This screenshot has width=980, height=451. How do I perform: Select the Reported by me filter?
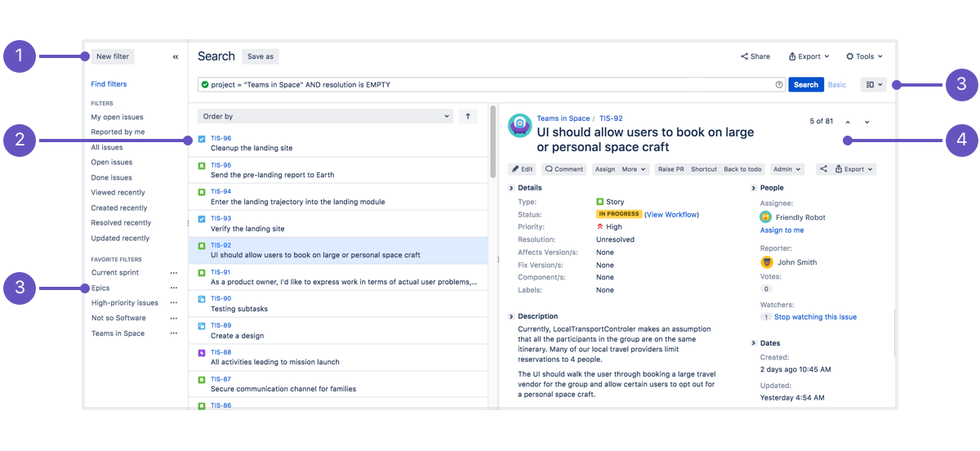pos(118,132)
